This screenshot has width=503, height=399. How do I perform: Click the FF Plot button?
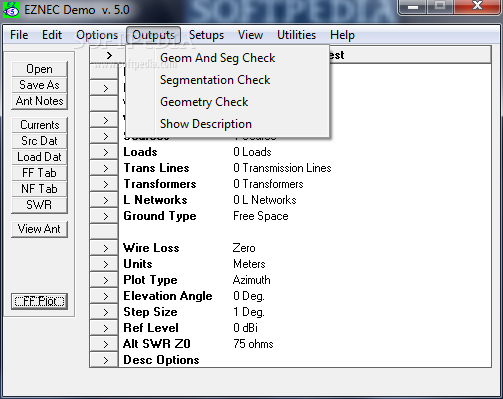[39, 301]
